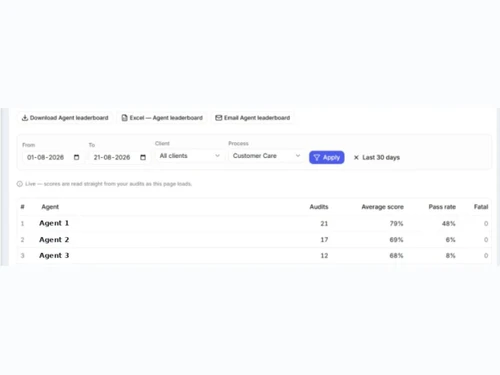The height and width of the screenshot is (375, 500).
Task: Click the Agent column header
Action: pyautogui.click(x=50, y=207)
